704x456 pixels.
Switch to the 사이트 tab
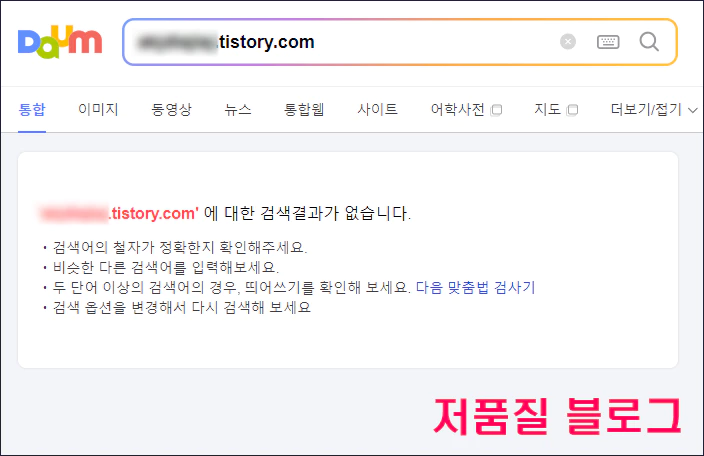tap(378, 109)
